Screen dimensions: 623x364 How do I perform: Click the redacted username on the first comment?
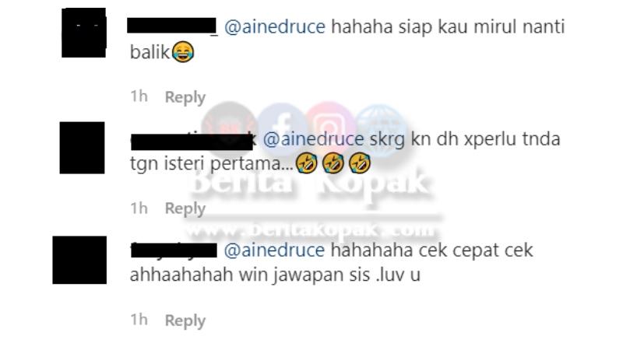(x=172, y=26)
